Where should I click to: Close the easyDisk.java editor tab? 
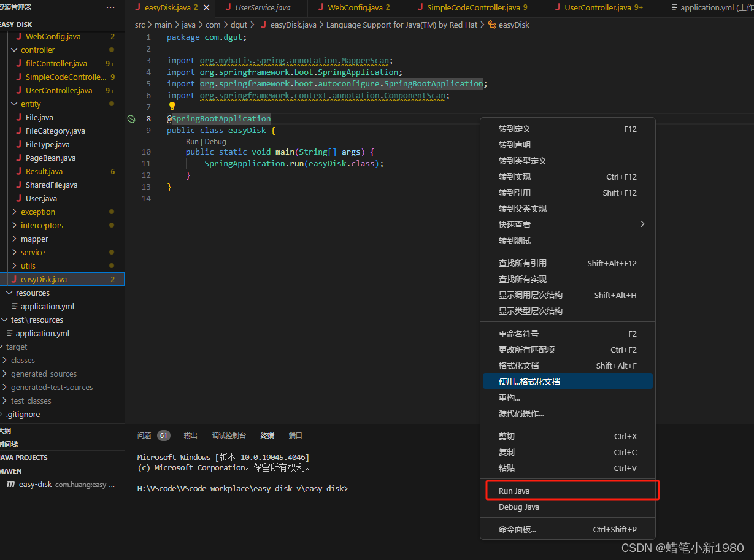coord(206,8)
